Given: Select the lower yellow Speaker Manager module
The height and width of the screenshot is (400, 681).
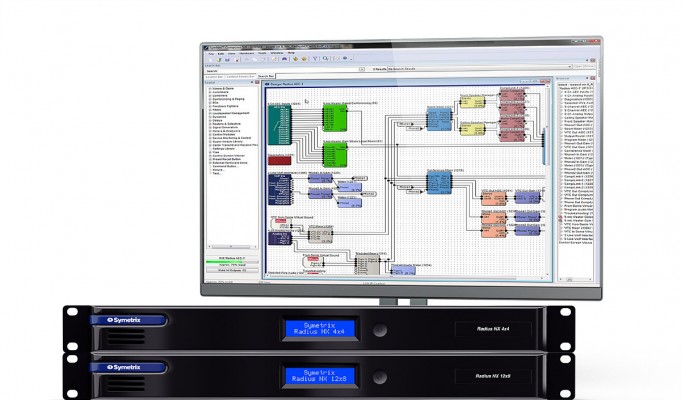Looking at the screenshot, I should click(472, 129).
